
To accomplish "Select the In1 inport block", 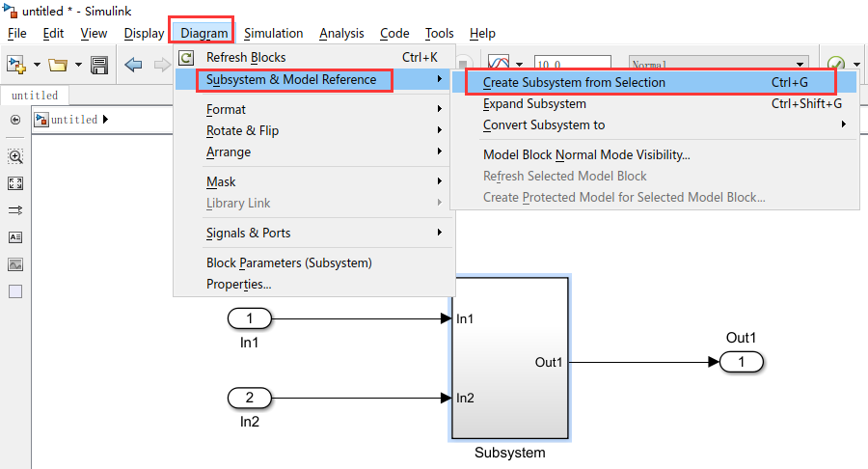I will click(250, 318).
